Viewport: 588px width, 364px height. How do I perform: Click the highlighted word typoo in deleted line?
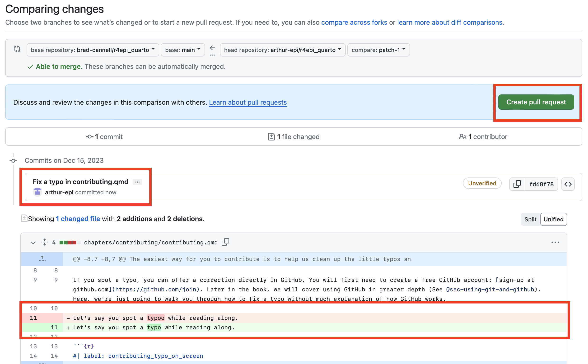click(156, 318)
